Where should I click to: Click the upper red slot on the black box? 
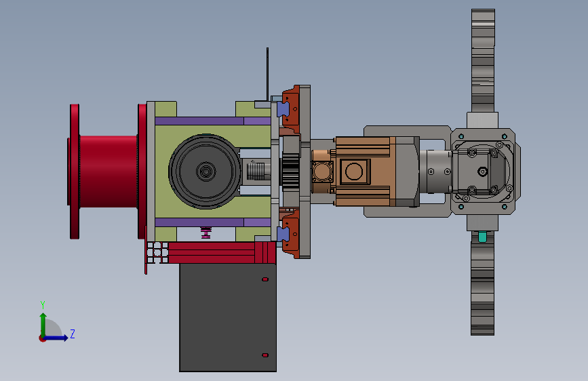[x=265, y=279]
